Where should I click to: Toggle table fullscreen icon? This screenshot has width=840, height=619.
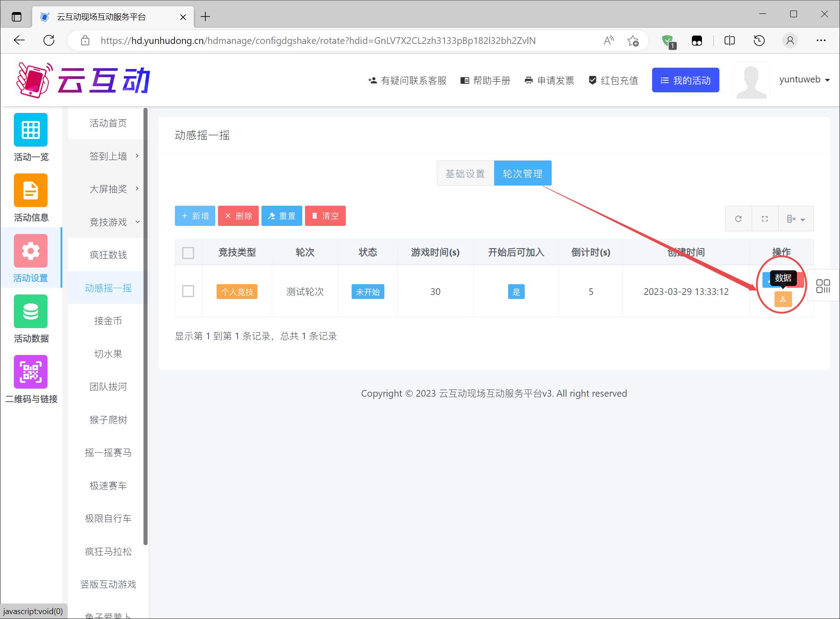pos(765,219)
